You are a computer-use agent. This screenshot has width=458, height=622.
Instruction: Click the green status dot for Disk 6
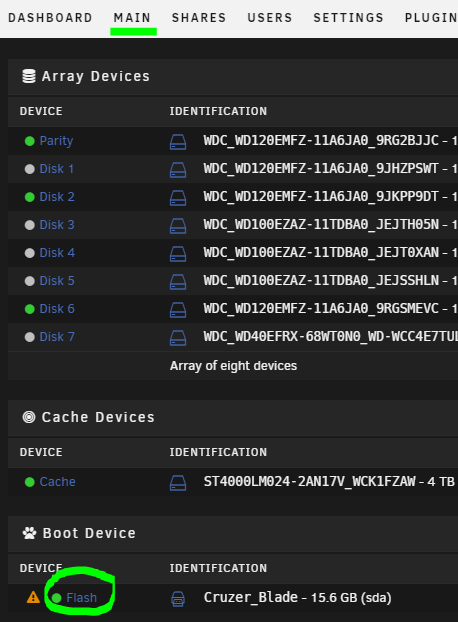[30, 309]
